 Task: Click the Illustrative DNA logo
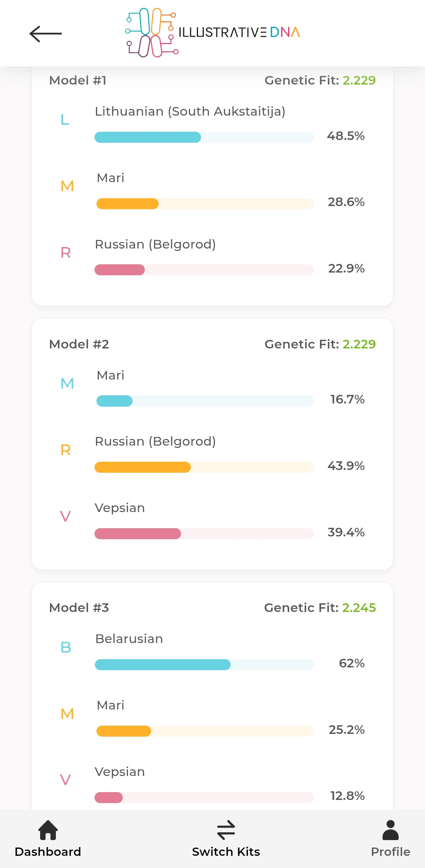[x=213, y=33]
